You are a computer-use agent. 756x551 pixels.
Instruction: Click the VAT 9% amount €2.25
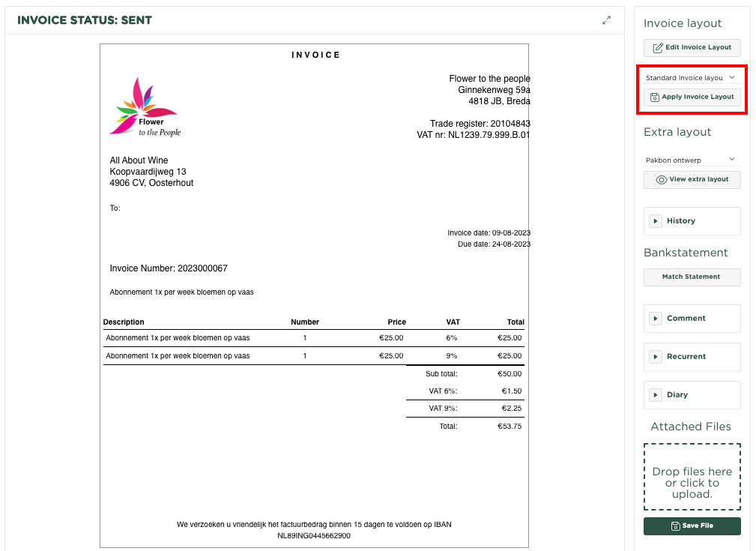(512, 409)
